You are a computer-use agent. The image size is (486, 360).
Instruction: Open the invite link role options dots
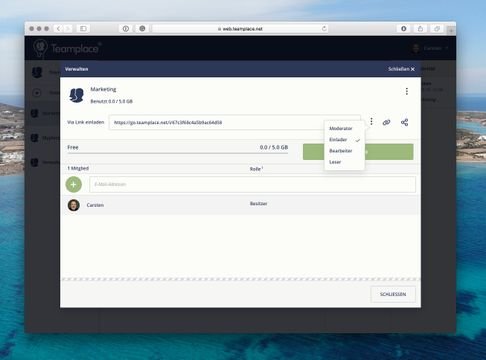(371, 122)
